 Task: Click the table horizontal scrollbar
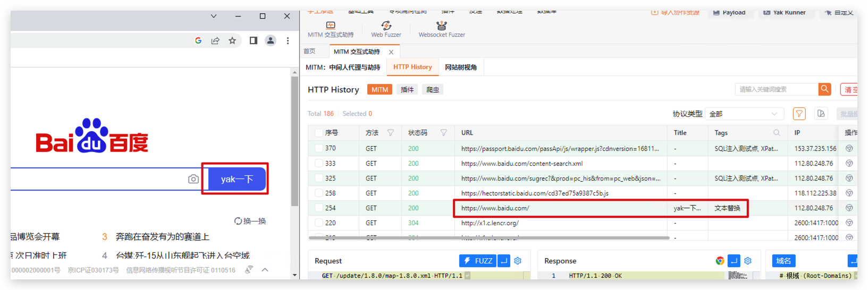(x=489, y=238)
